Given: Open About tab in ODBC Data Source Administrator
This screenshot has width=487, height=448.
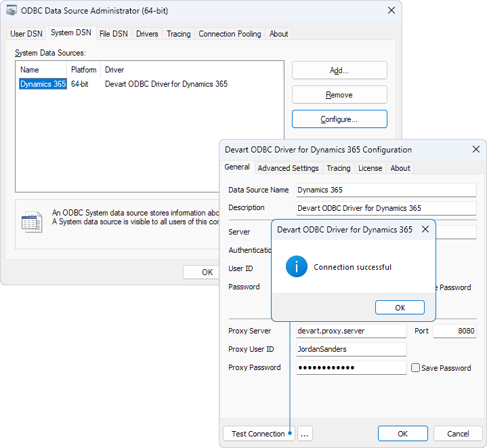Looking at the screenshot, I should pos(278,34).
